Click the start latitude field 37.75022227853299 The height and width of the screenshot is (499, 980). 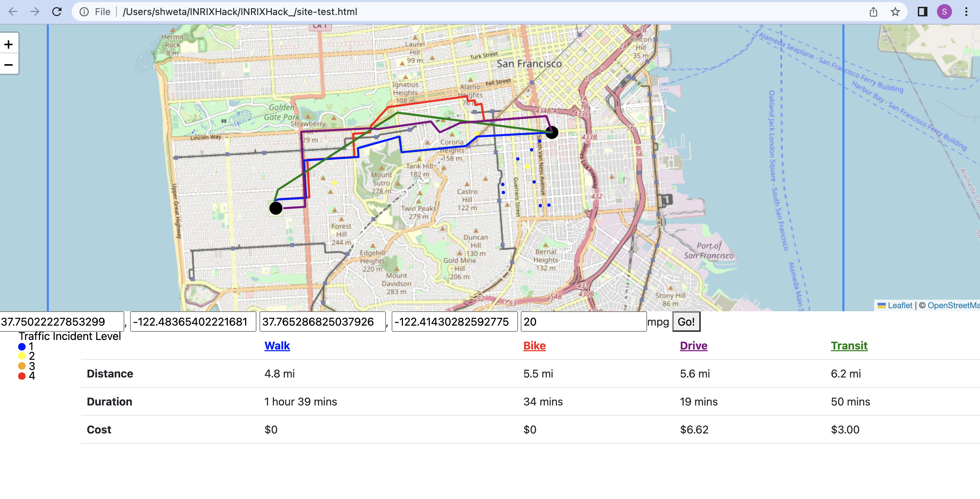[61, 322]
